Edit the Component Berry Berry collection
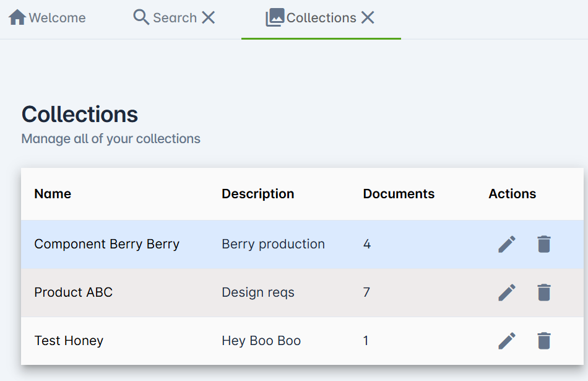Screen dimensions: 588x381 coord(507,244)
